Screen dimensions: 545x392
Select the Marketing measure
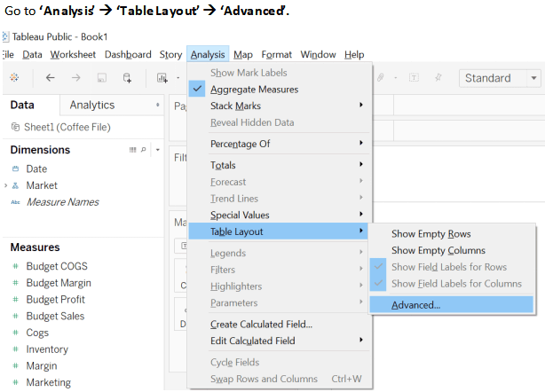[x=48, y=382]
